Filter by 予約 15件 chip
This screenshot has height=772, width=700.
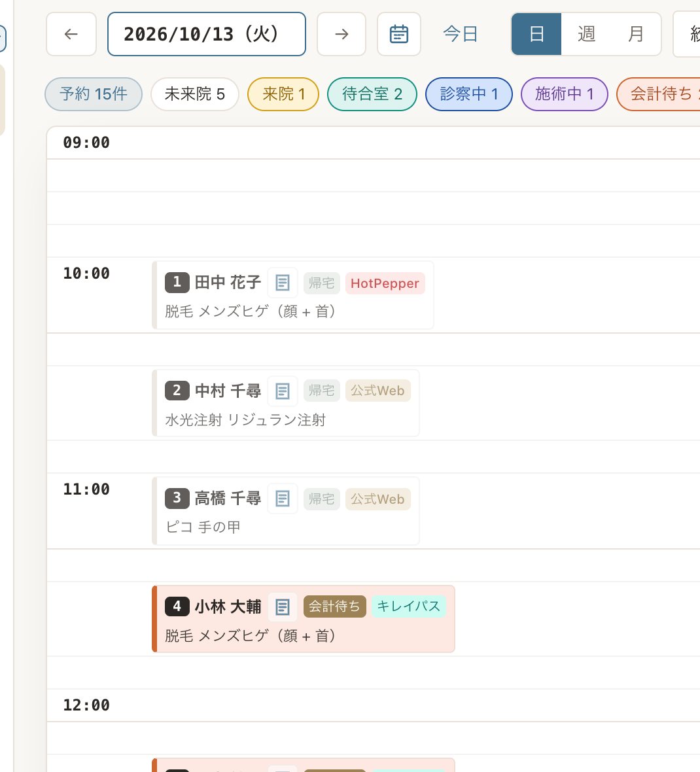(94, 94)
